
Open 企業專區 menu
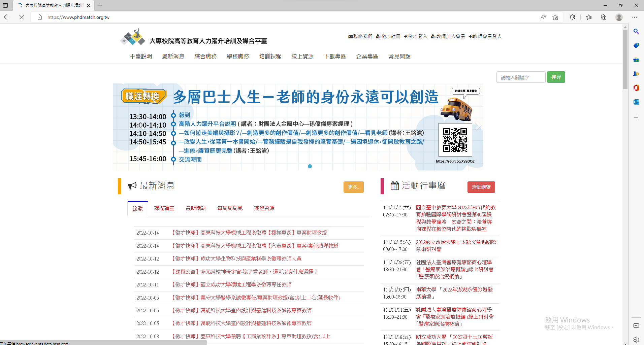(x=367, y=56)
